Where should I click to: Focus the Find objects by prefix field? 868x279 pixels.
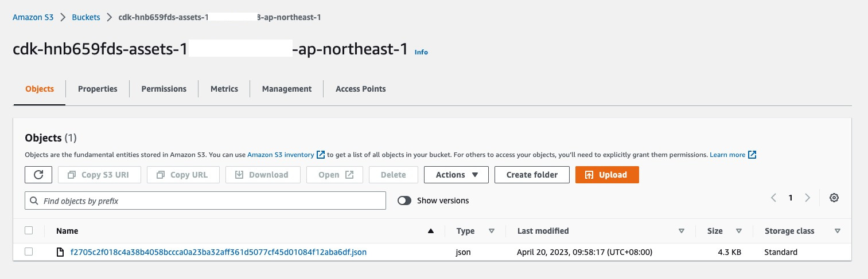pyautogui.click(x=205, y=201)
